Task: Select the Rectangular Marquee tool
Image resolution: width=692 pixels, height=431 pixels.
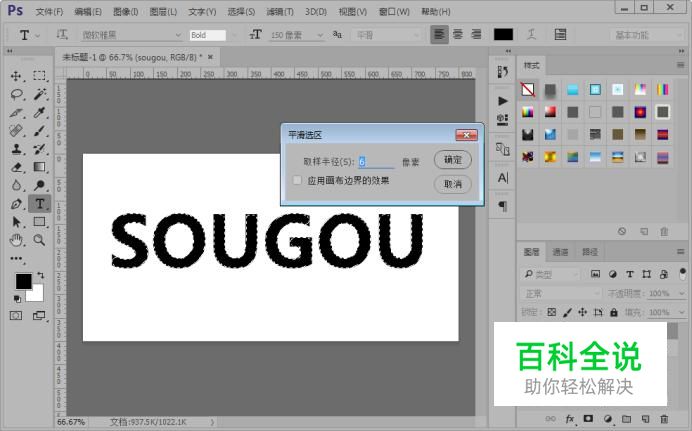Action: click(x=39, y=76)
